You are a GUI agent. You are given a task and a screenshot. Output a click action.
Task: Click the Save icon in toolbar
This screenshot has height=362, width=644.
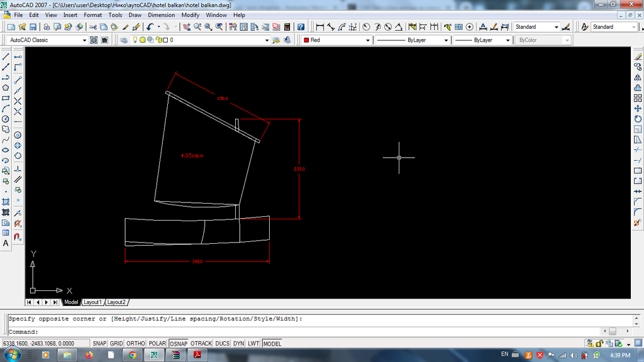[33, 27]
